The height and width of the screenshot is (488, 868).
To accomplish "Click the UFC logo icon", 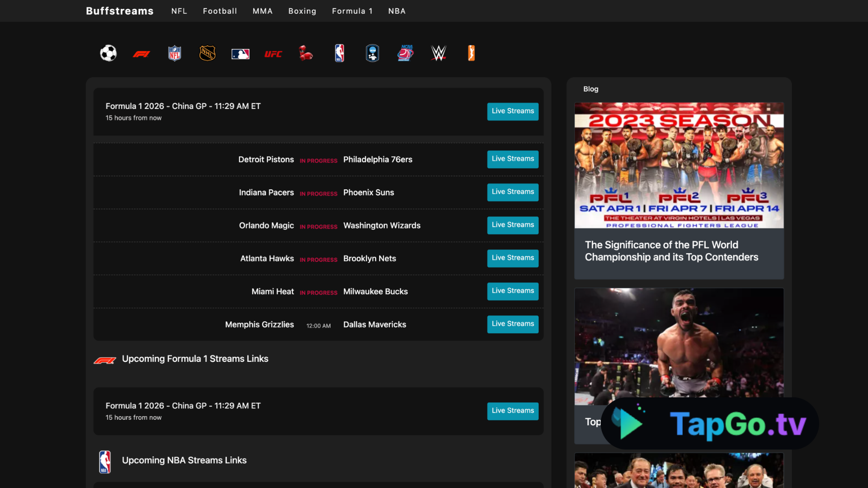I will tap(273, 53).
